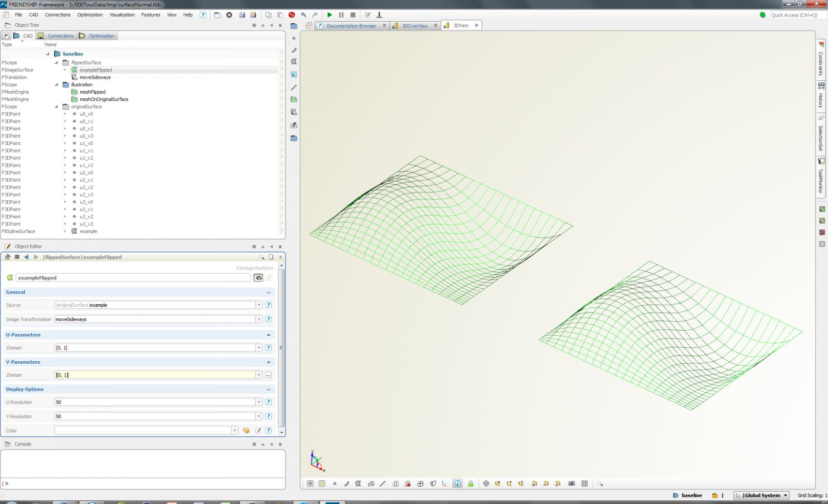
Task: Set view along positive Y axis
Action: click(509, 483)
